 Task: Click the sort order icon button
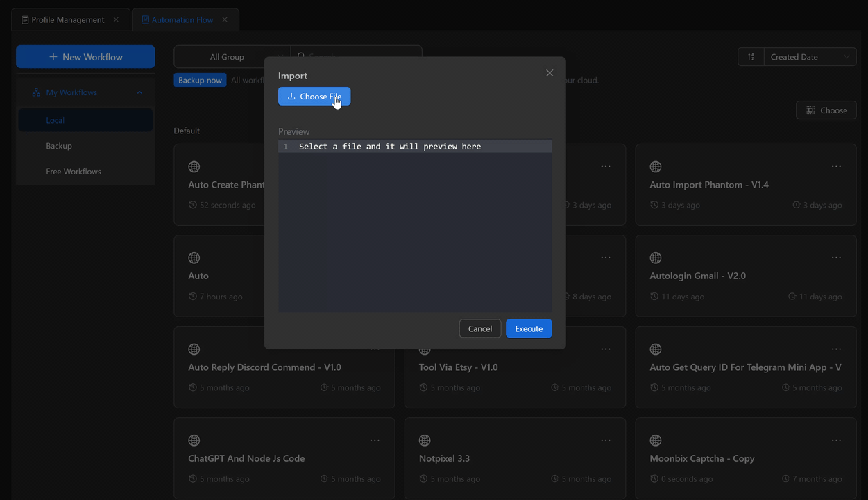pyautogui.click(x=751, y=57)
